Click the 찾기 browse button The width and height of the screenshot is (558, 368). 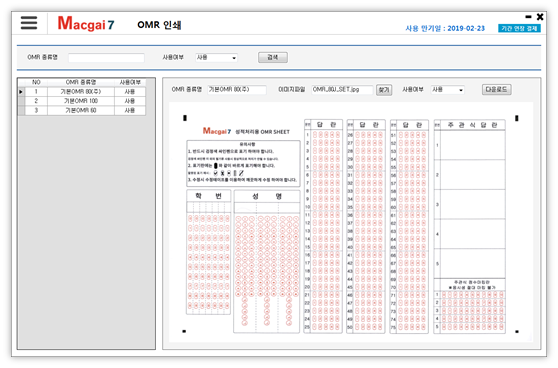(384, 90)
